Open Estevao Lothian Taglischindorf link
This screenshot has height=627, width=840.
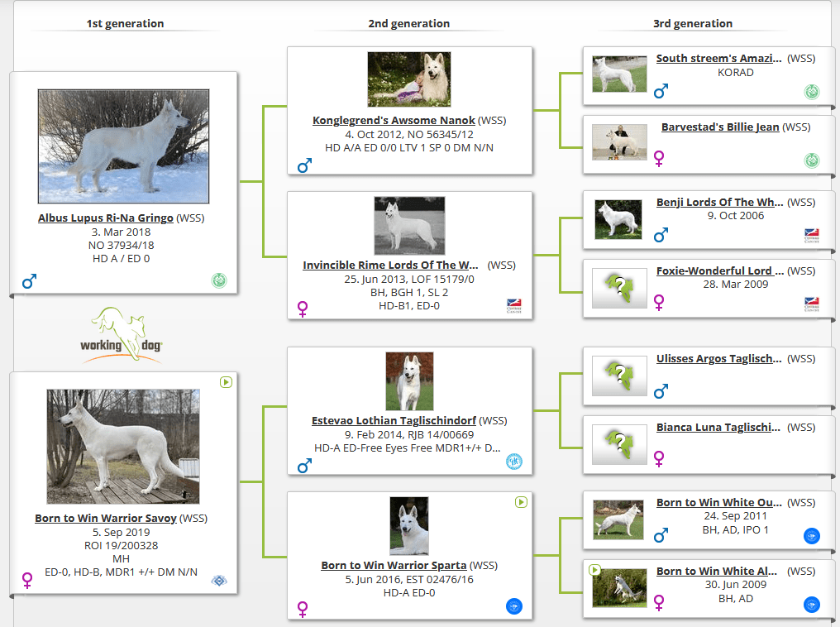click(x=394, y=421)
